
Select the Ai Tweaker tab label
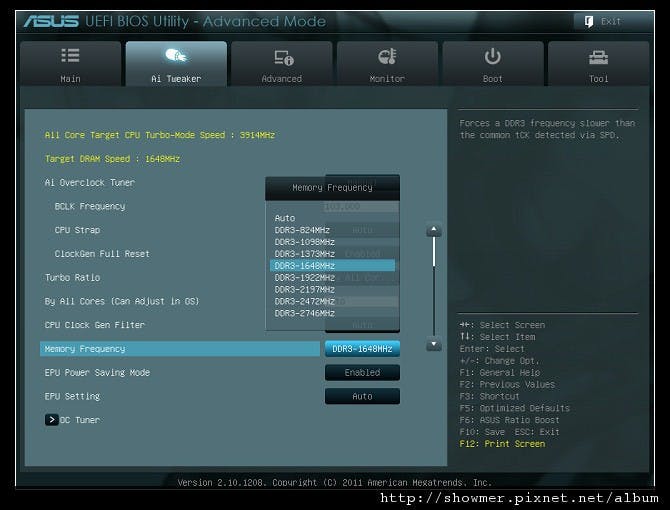click(x=176, y=79)
